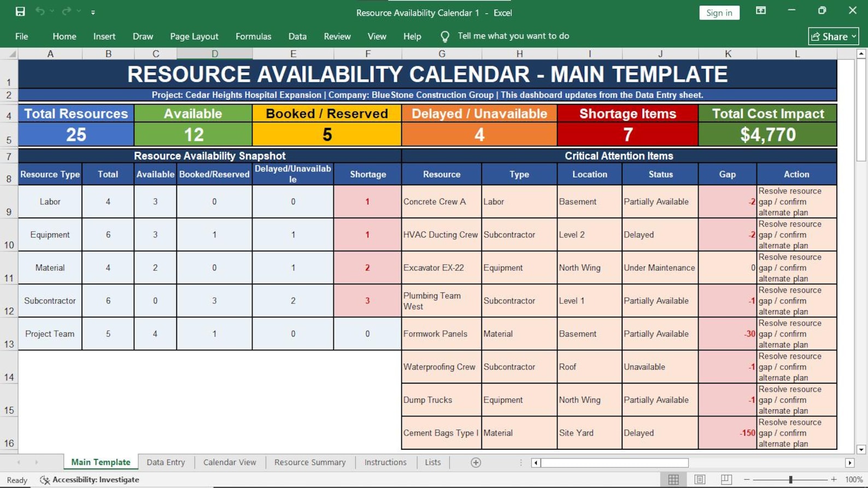Select the Concrete Crew A cell
868x488 pixels.
442,202
